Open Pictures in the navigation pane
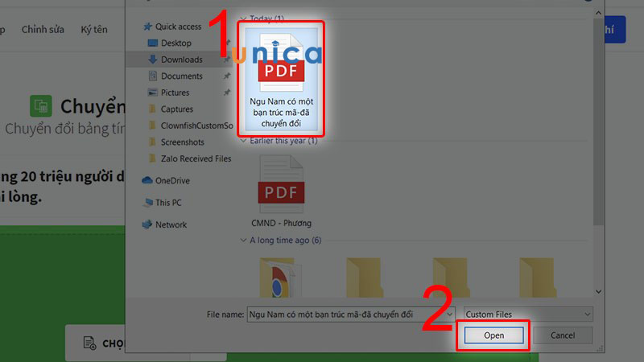 tap(175, 93)
